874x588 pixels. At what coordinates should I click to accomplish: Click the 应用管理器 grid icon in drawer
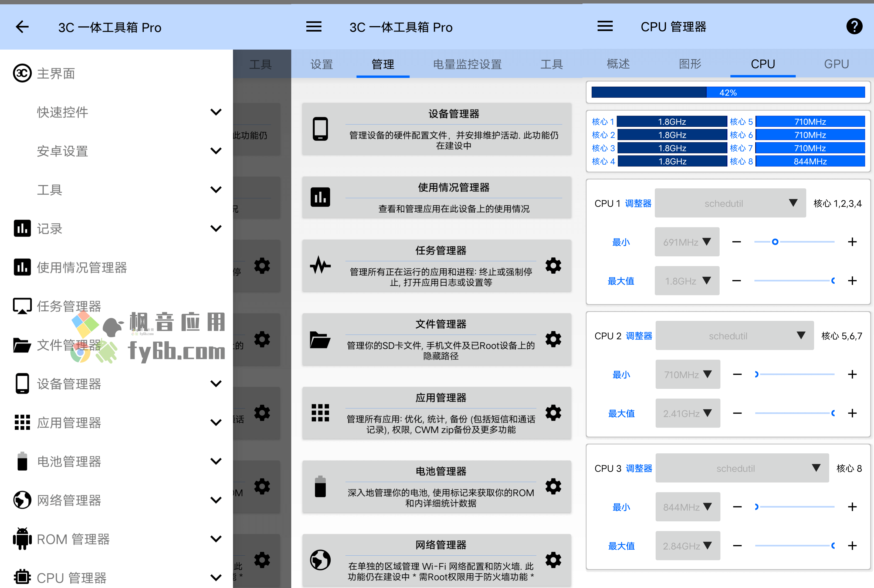click(22, 422)
